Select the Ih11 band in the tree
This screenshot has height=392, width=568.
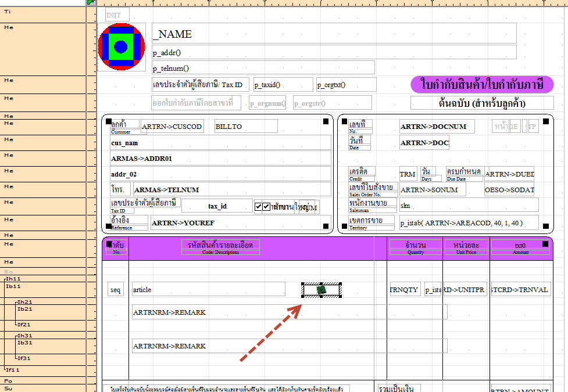13,279
